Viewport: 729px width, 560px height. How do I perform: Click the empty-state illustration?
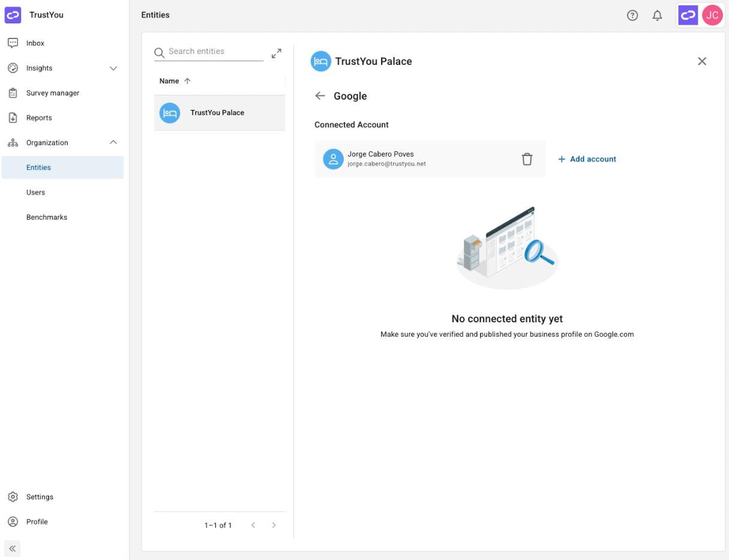(x=508, y=248)
